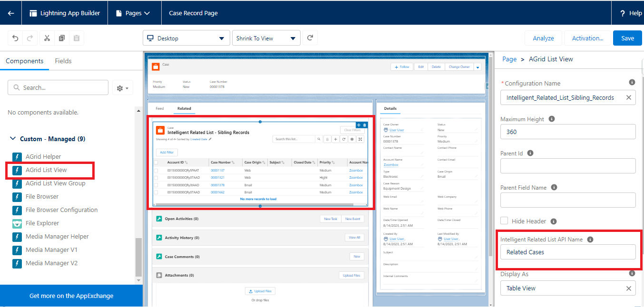Click the Save button

click(627, 38)
